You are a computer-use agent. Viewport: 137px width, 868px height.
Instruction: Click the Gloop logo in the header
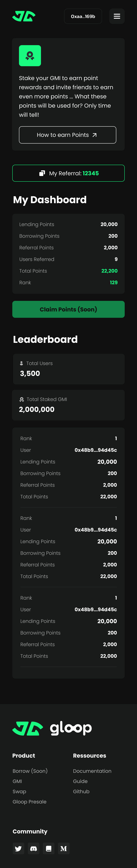point(24,16)
